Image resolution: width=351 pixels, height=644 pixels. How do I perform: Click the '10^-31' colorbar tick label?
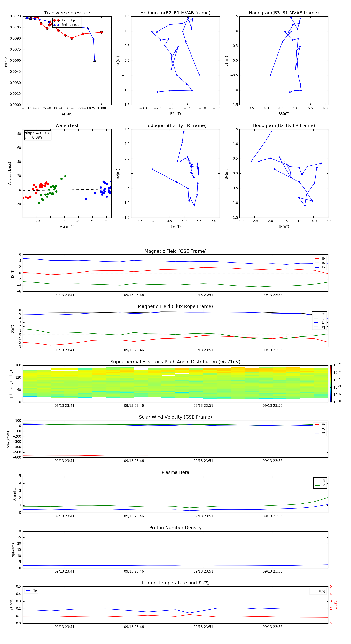[x=337, y=402]
